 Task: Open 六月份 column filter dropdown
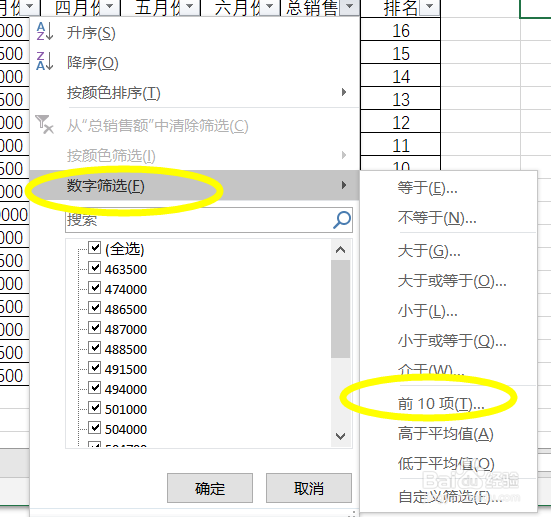pyautogui.click(x=270, y=6)
